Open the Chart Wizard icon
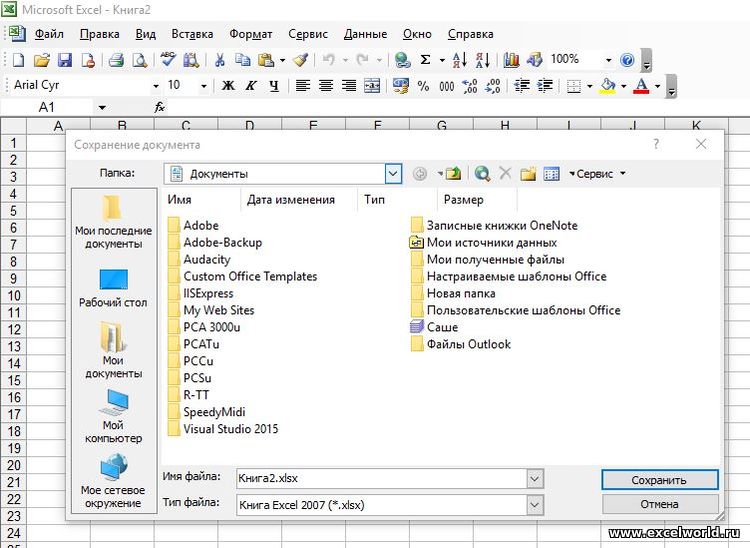This screenshot has width=750, height=548. click(511, 60)
